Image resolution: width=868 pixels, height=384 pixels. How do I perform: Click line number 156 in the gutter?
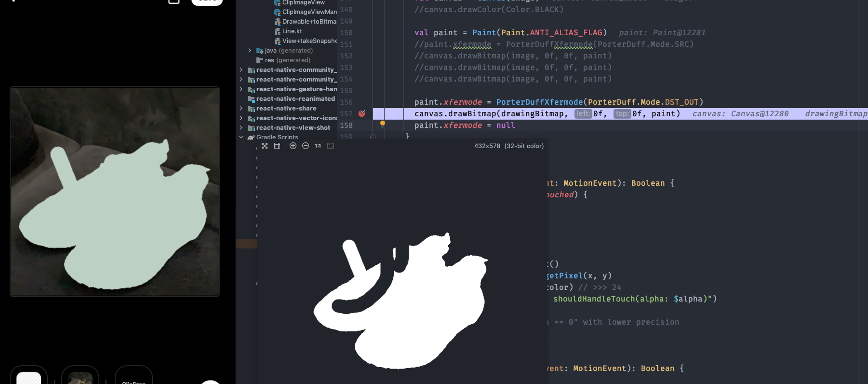pos(346,102)
